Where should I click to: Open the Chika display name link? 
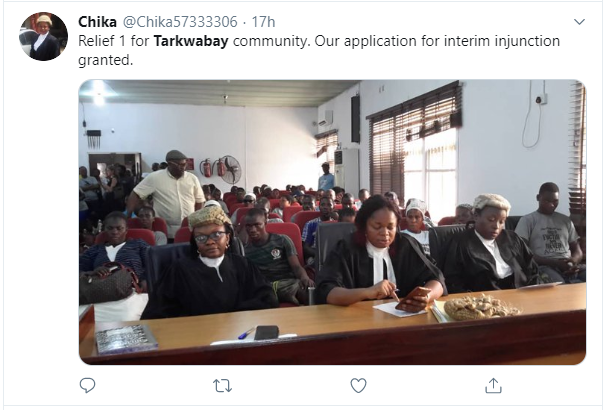97,22
